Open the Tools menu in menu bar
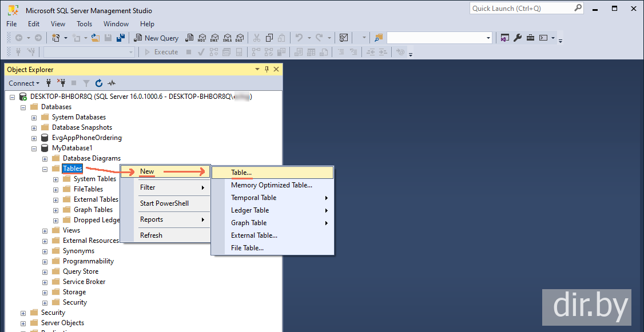644x332 pixels. click(x=84, y=24)
